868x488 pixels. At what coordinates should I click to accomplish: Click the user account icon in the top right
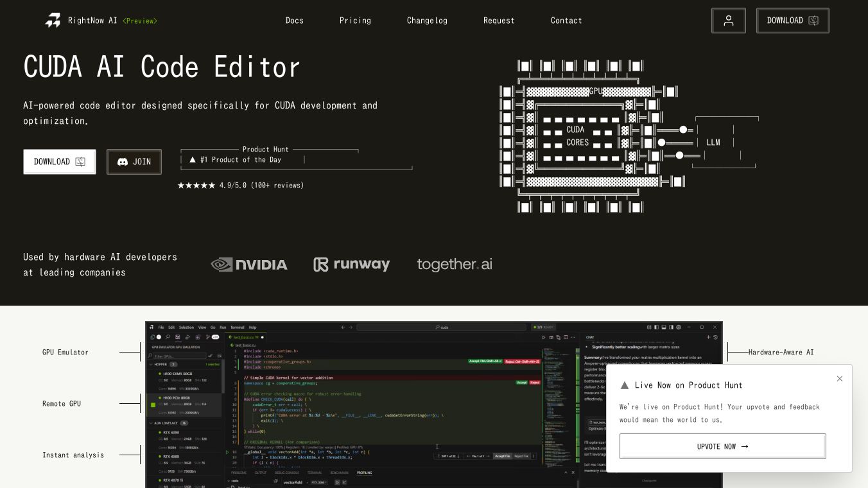[729, 20]
